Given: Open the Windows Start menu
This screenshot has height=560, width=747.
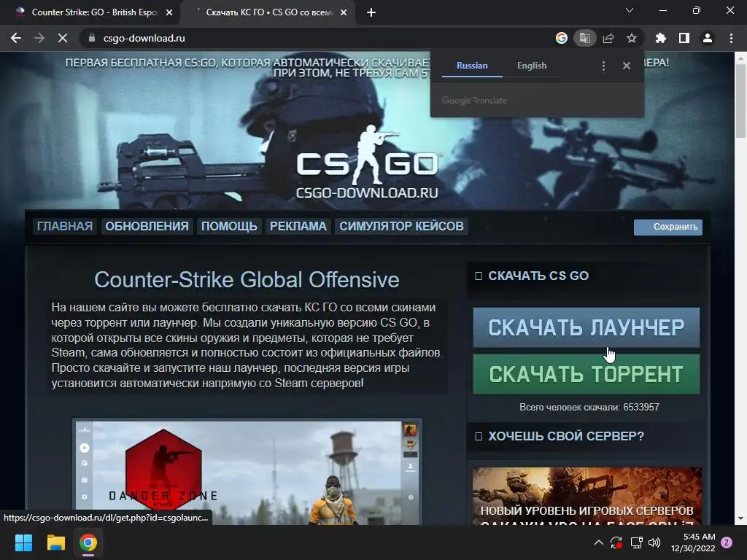Looking at the screenshot, I should [x=23, y=542].
